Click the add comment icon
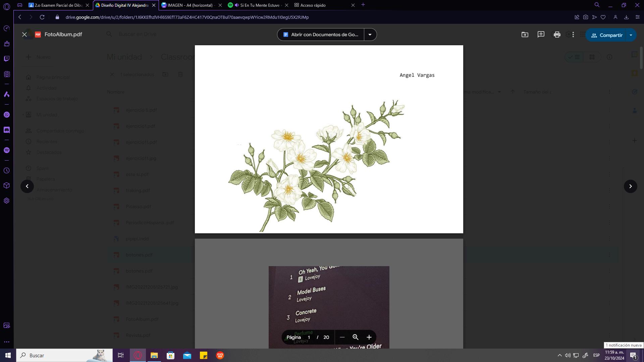This screenshot has height=362, width=644. [x=541, y=35]
